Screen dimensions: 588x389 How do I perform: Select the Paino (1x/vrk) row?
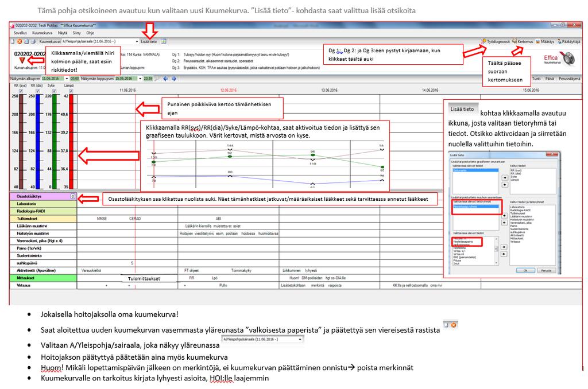click(x=43, y=248)
